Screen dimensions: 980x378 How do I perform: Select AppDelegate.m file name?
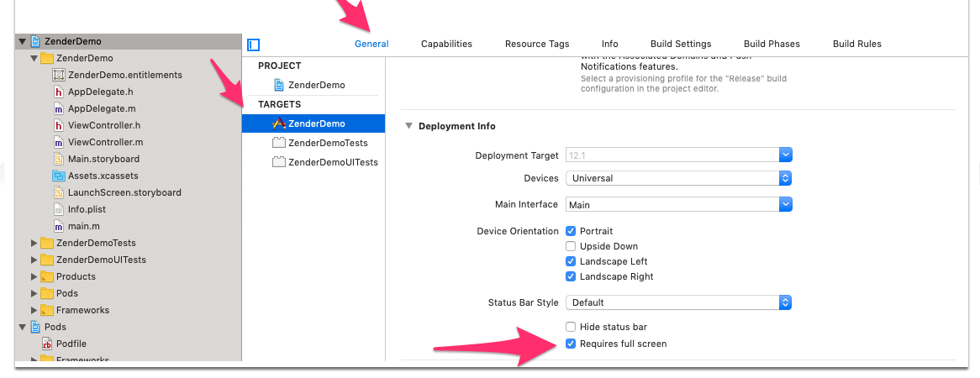[102, 108]
